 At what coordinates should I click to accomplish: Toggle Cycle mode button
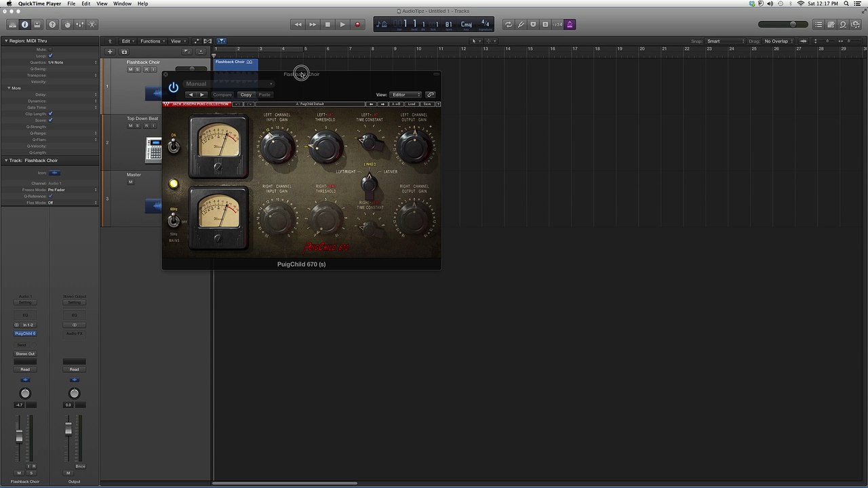point(509,24)
